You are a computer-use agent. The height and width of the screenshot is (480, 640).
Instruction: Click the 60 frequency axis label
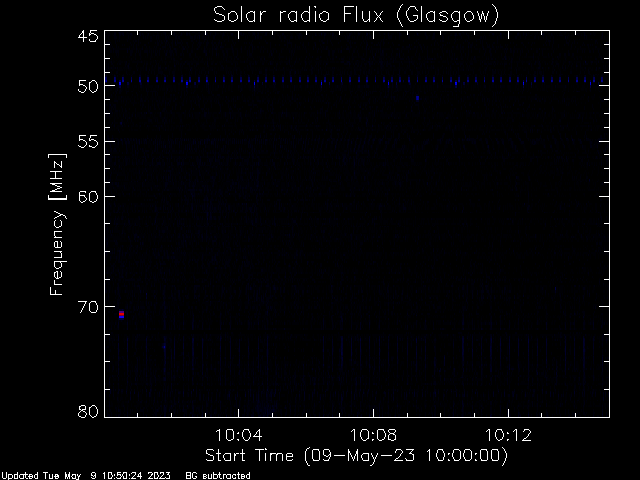coord(88,196)
